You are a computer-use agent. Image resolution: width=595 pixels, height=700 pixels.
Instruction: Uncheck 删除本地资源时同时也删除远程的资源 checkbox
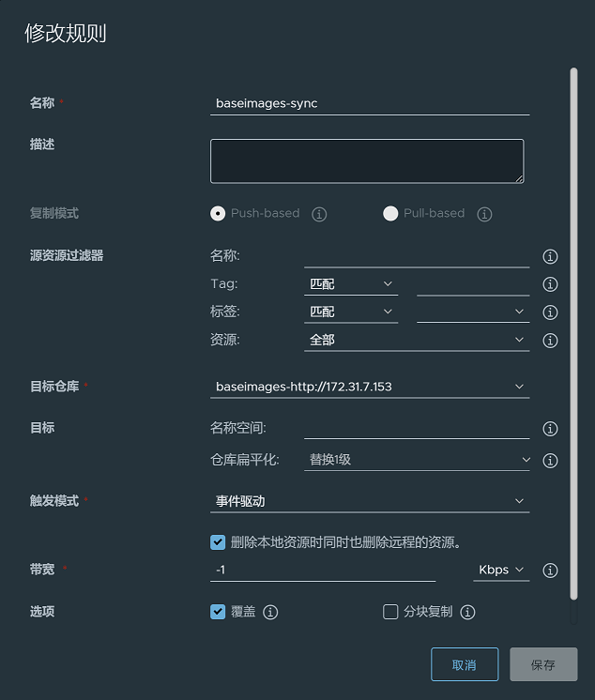[218, 541]
